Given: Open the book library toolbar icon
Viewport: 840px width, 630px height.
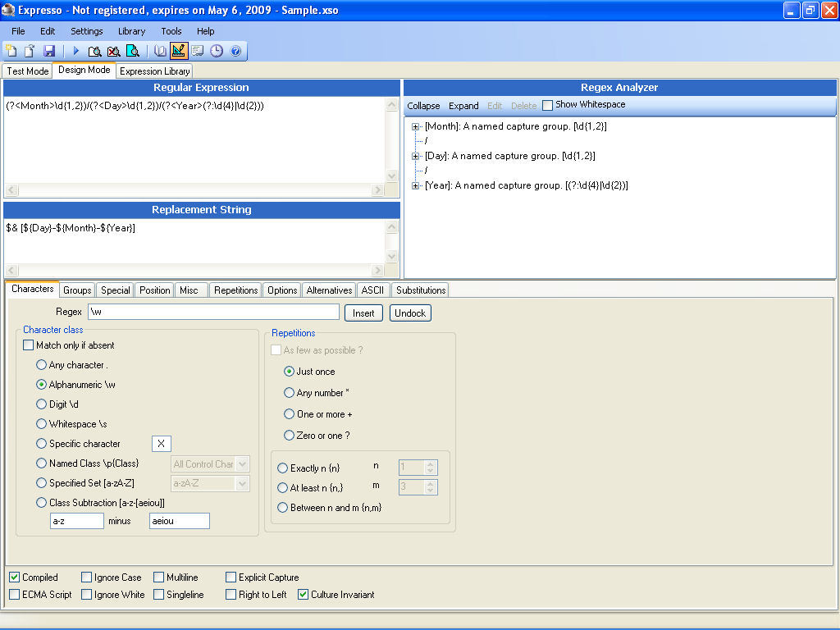Looking at the screenshot, I should 161,51.
